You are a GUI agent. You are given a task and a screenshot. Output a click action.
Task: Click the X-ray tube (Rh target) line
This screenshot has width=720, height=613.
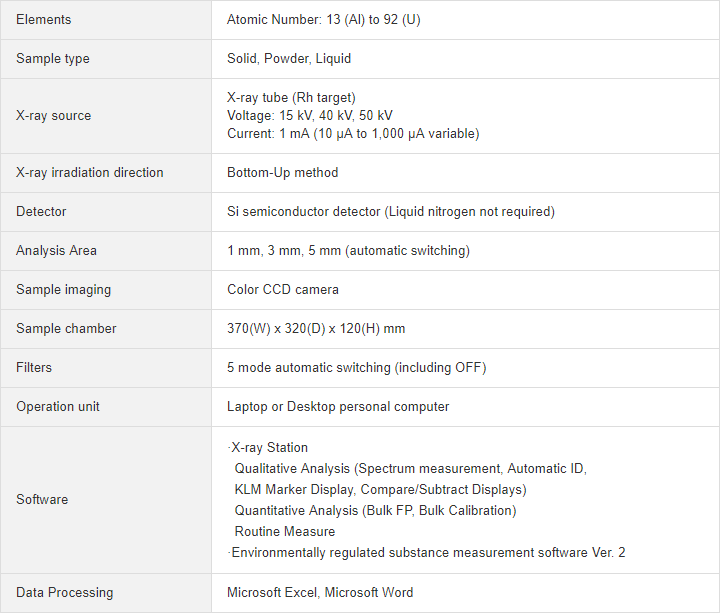point(291,98)
